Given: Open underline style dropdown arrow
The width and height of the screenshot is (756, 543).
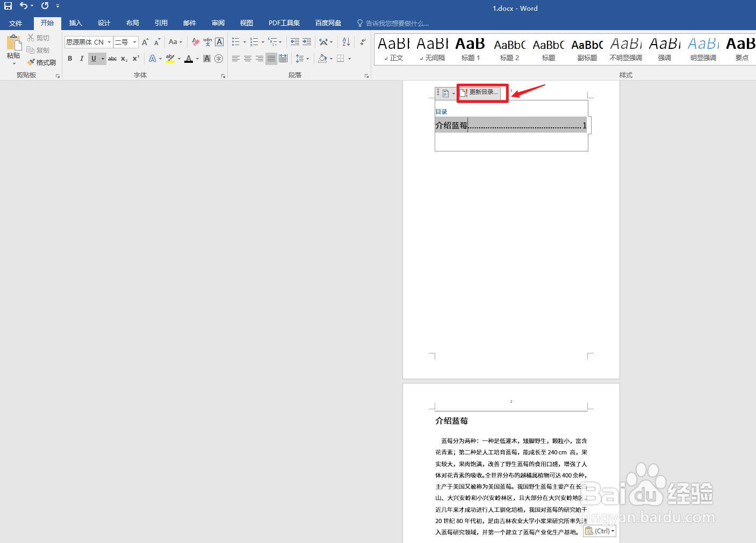Looking at the screenshot, I should (103, 59).
